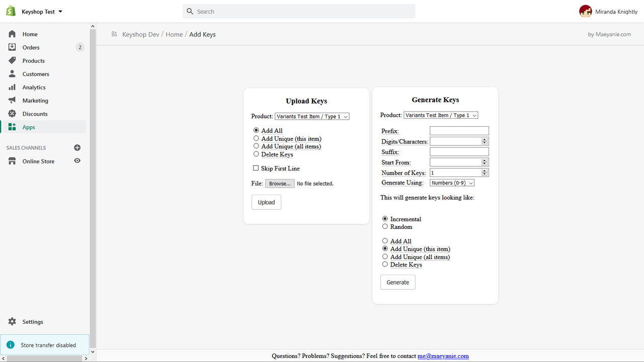This screenshot has height=362, width=644.
Task: Select Delete Keys in Upload Keys
Action: pyautogui.click(x=256, y=154)
